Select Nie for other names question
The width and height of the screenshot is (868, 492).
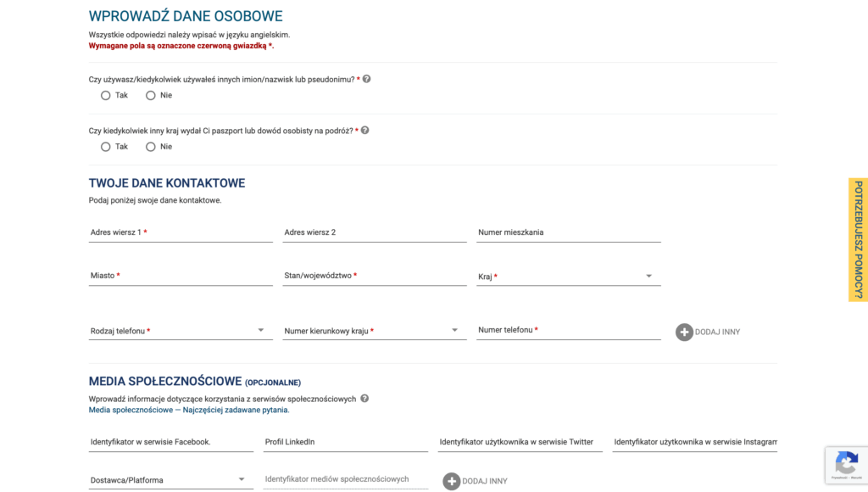point(151,96)
